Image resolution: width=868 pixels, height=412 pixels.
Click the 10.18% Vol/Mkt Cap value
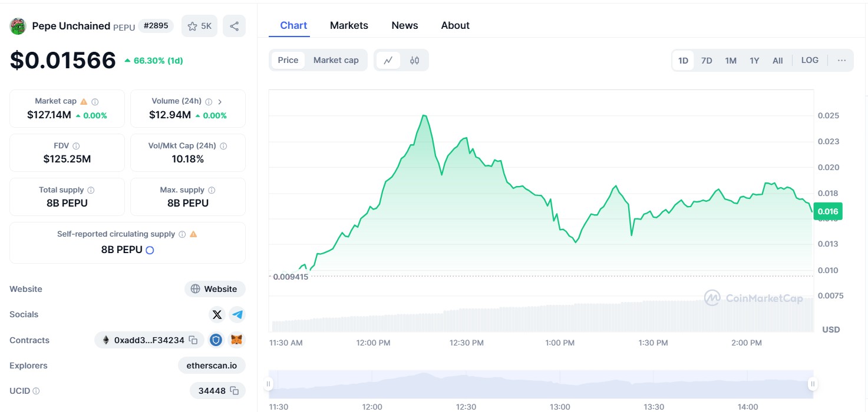tap(188, 159)
